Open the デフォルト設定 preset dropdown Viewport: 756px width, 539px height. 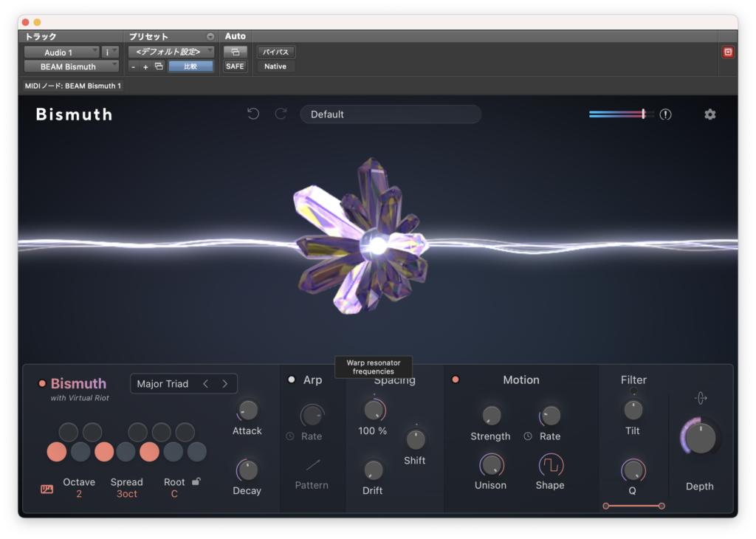[x=171, y=52]
